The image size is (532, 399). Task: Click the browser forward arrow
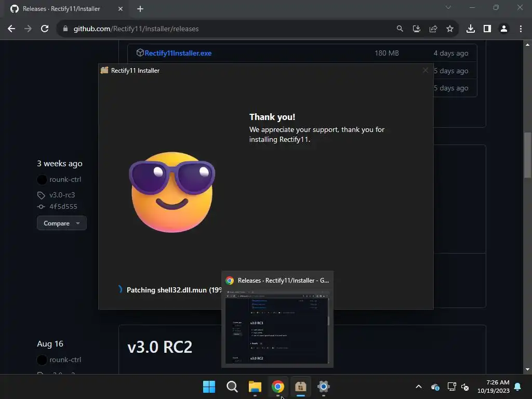28,29
